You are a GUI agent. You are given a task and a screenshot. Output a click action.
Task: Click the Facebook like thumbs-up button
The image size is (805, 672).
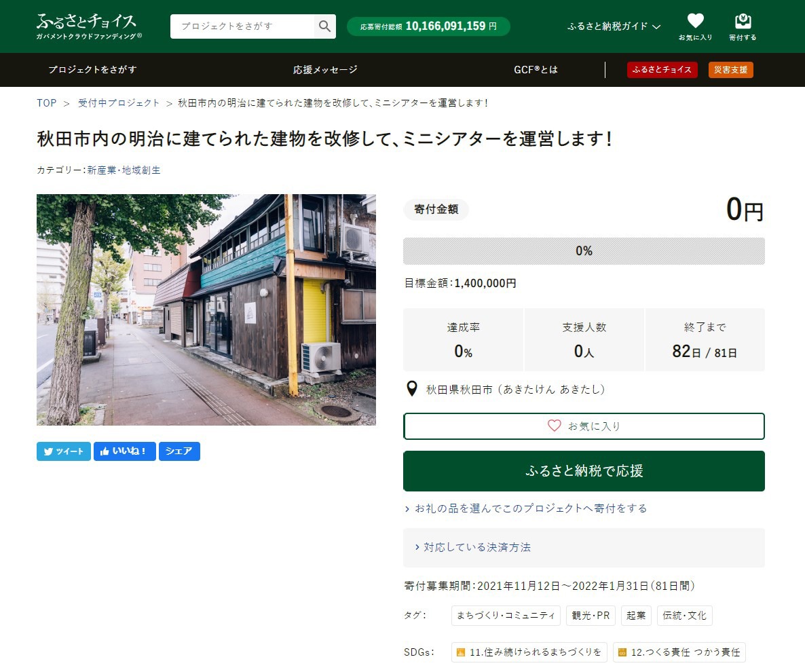(x=125, y=451)
